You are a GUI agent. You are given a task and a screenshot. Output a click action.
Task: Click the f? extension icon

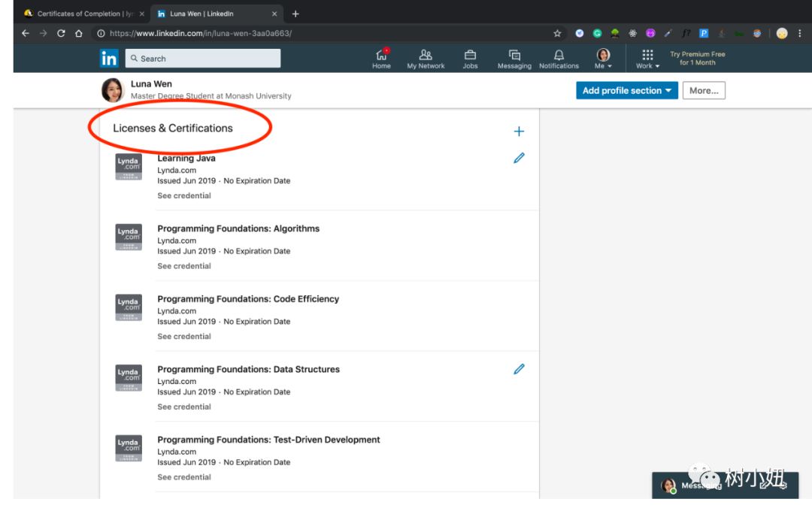(686, 33)
